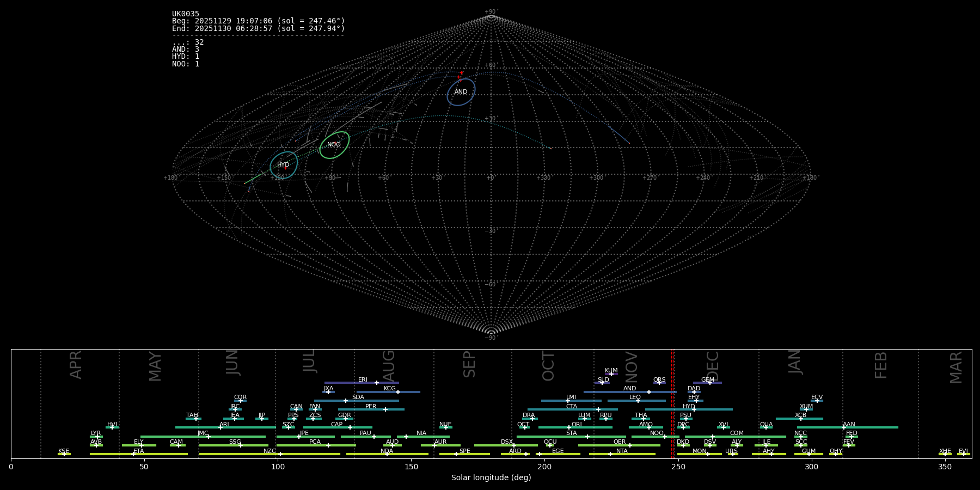980x490 pixels.
Task: Click the Solar longitude axis label
Action: [491, 477]
